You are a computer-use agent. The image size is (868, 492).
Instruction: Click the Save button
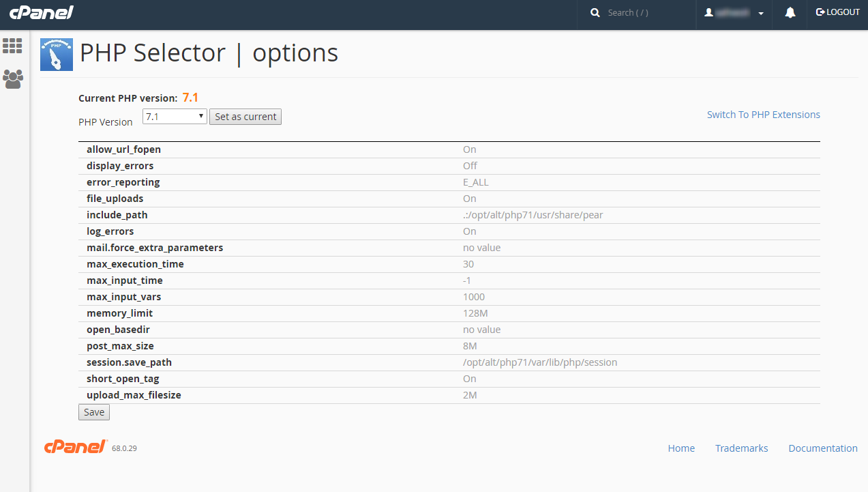coord(94,412)
